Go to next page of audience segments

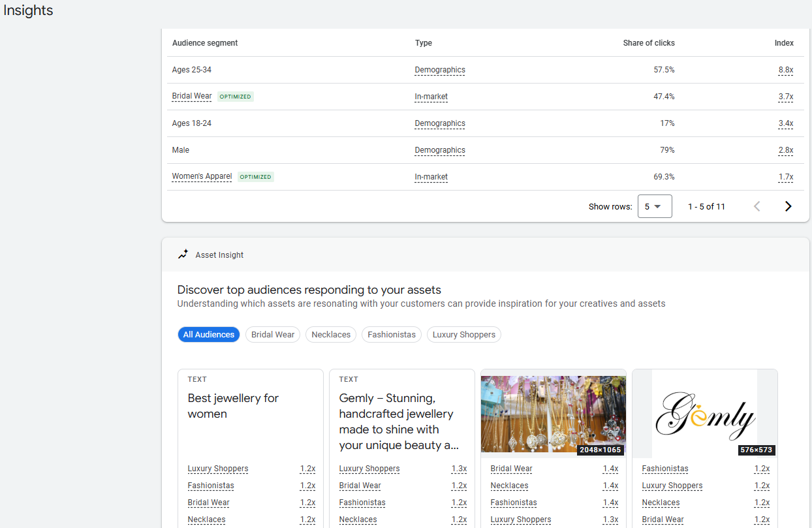788,206
